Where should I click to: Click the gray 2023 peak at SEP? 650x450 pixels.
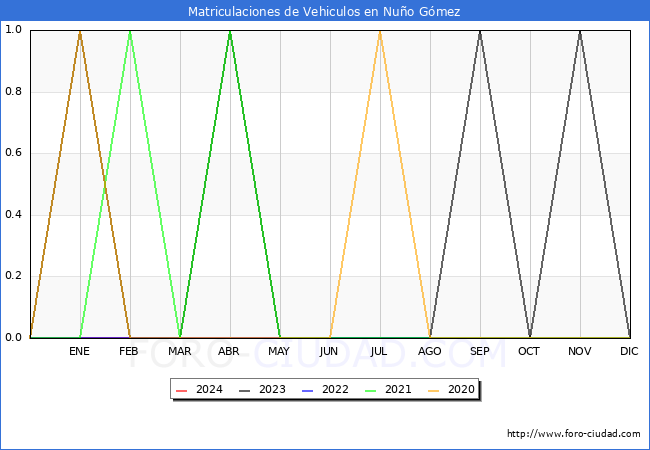click(480, 31)
